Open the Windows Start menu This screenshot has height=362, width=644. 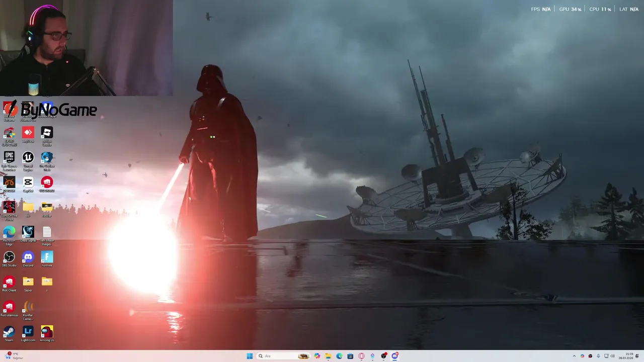pos(250,356)
